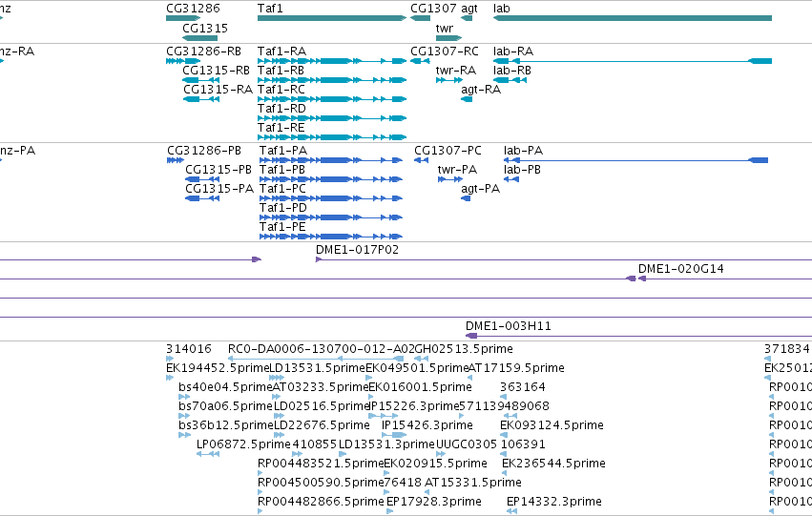812x516 pixels.
Task: Select the lab-RA transcript
Action: pos(633,61)
